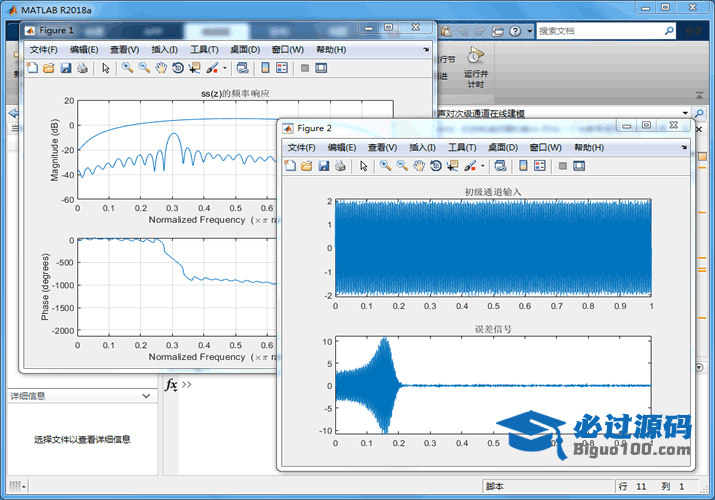715x500 pixels.
Task: Open Brush color dropdown arrow in Figure 2
Action: tap(483, 166)
